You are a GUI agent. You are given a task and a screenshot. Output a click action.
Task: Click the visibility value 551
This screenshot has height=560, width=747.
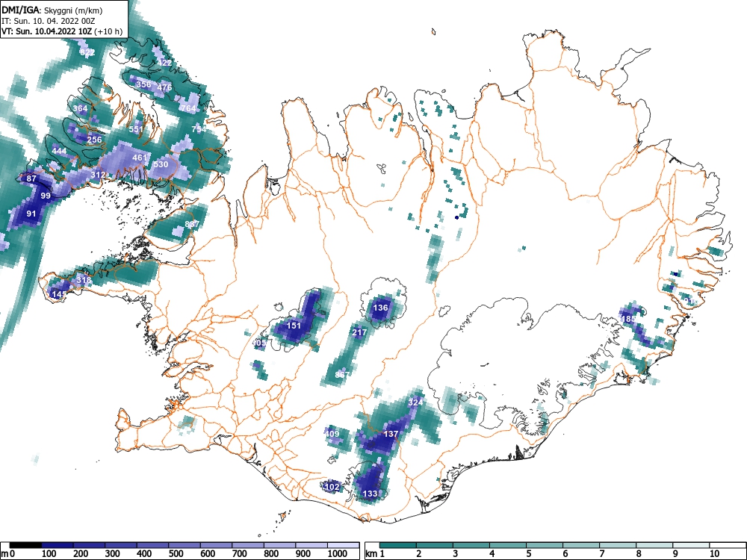point(136,129)
